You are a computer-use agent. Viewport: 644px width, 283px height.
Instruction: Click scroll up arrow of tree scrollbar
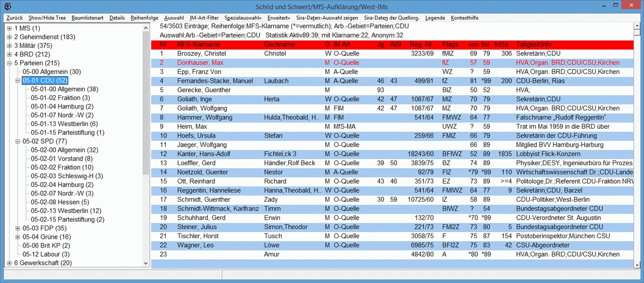pyautogui.click(x=146, y=27)
